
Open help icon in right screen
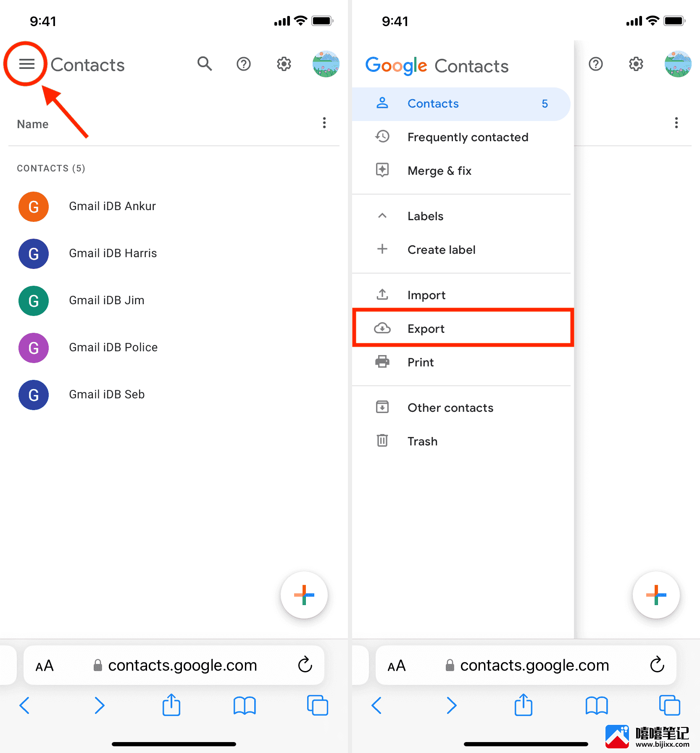(596, 64)
